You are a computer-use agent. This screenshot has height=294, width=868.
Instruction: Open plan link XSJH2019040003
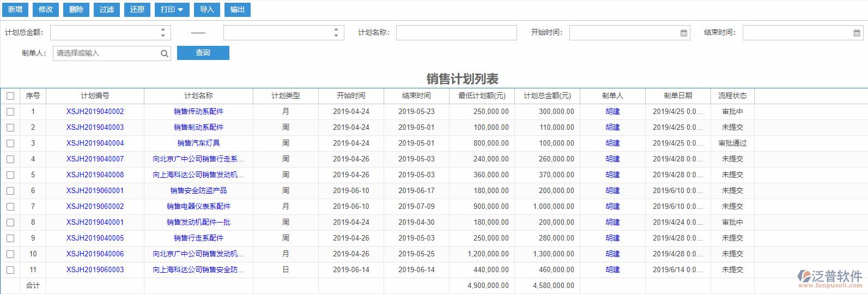tap(95, 128)
